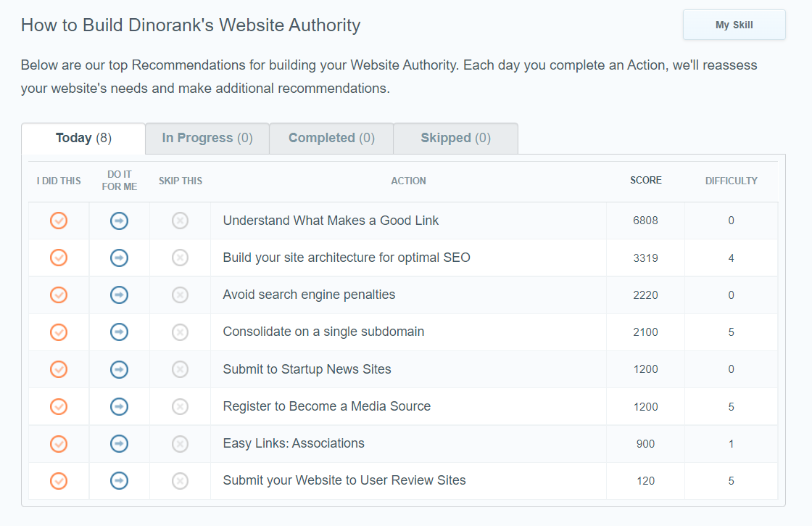Image resolution: width=812 pixels, height=526 pixels.
Task: Sort table by the SCORE column header
Action: (x=646, y=181)
